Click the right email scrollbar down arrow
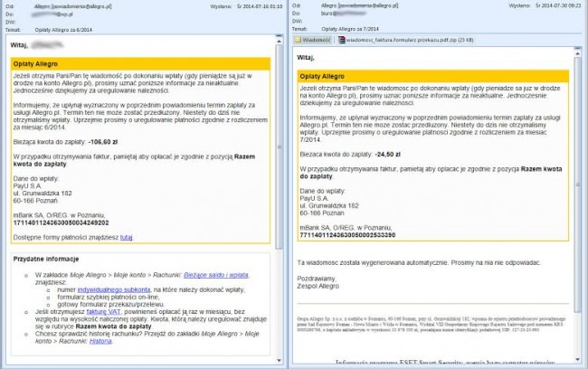The height and width of the screenshot is (369, 588). tap(578, 360)
